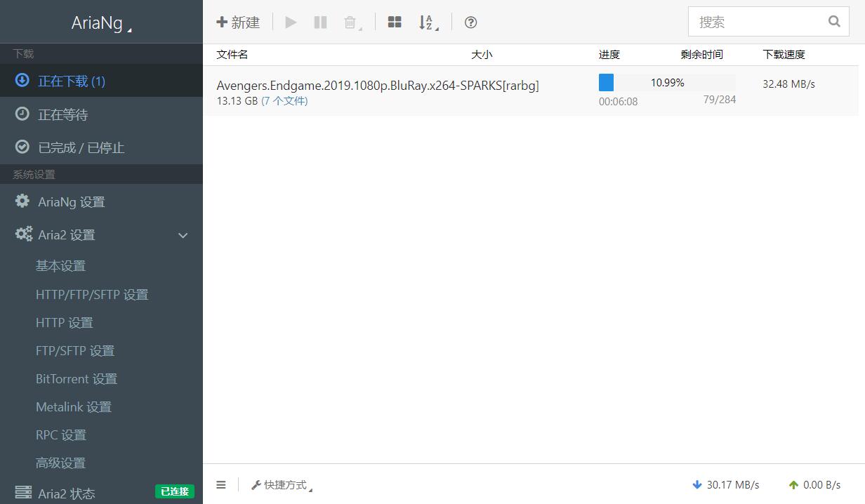Open 已完成 / 已停止 list

[101, 147]
